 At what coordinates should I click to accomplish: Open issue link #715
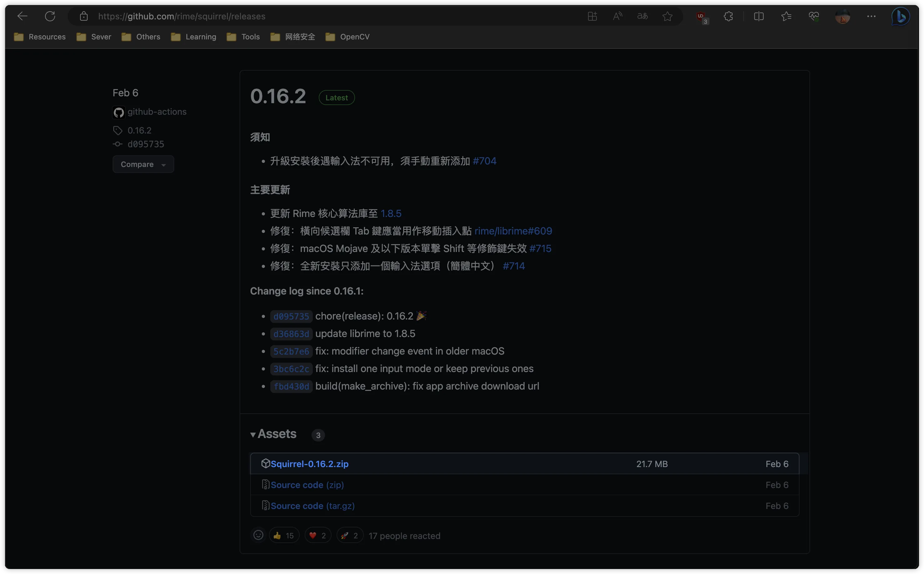(x=540, y=248)
